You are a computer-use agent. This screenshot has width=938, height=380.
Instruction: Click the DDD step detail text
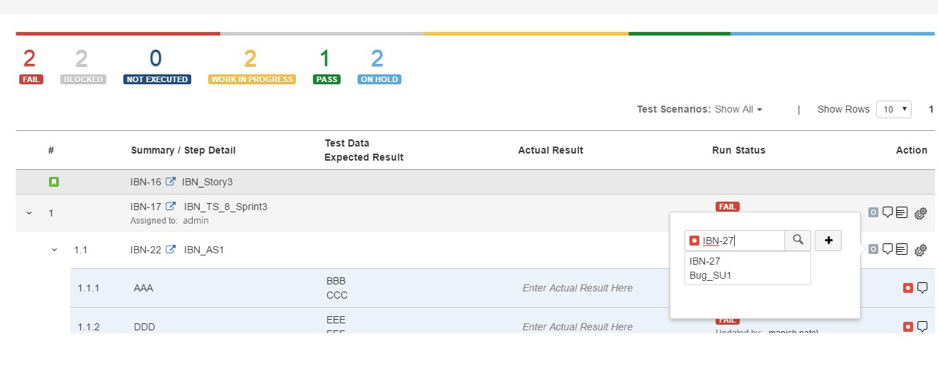(144, 327)
